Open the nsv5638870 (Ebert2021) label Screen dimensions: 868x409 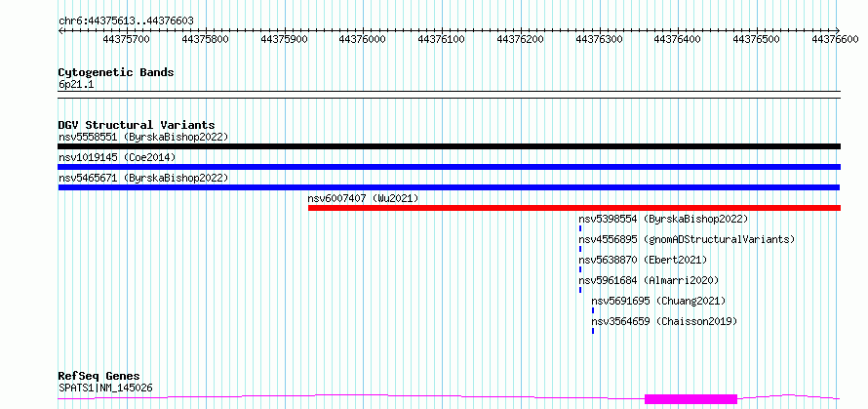pos(643,260)
